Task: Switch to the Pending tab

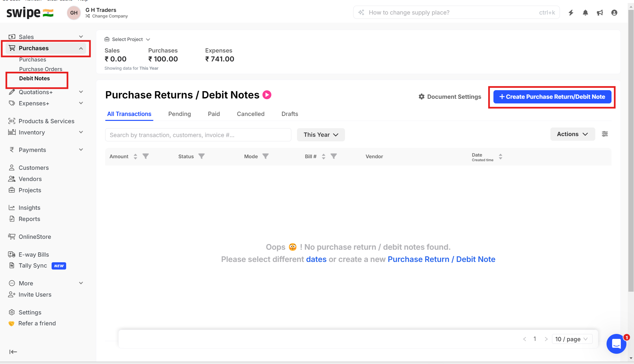Action: click(180, 114)
